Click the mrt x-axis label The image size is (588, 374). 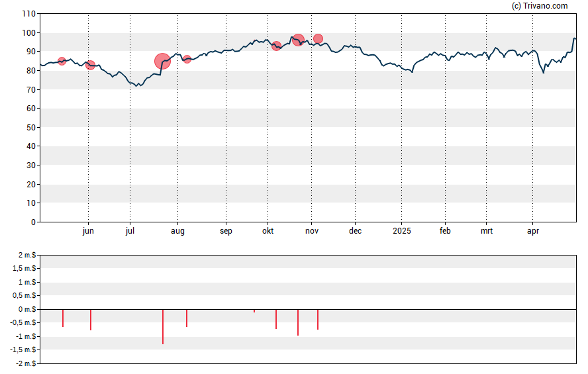(487, 231)
